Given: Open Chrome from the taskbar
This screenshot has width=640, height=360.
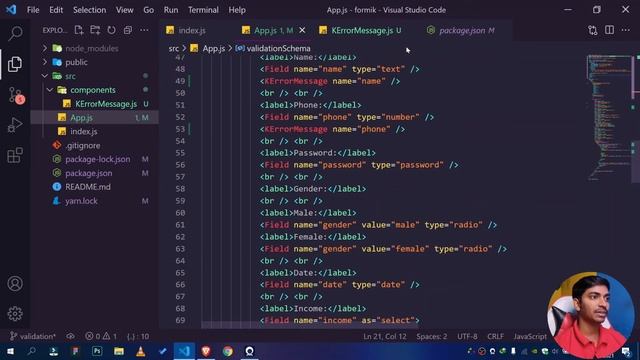Looking at the screenshot, I should (x=228, y=351).
